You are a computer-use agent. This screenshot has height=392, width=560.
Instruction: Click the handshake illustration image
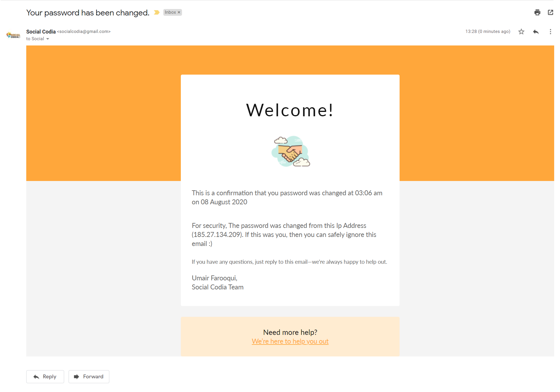[290, 151]
